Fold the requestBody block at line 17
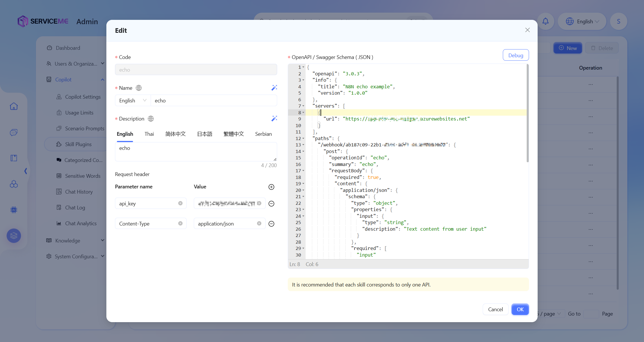644x342 pixels. coord(303,171)
